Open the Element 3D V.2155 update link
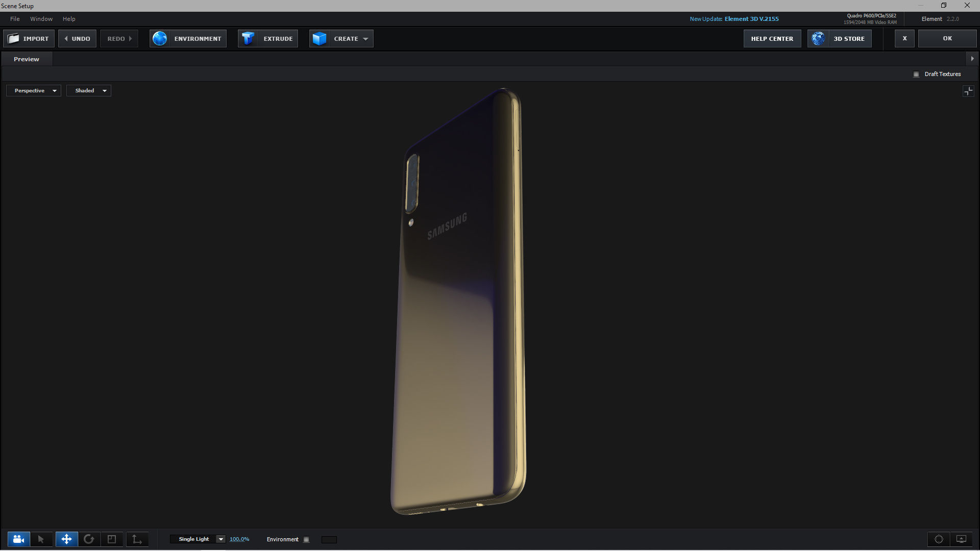Viewport: 980px width, 551px height. click(x=752, y=19)
